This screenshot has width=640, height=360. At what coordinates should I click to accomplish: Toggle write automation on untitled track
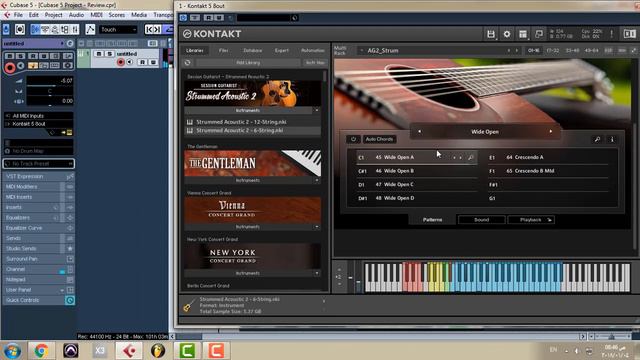153,62
